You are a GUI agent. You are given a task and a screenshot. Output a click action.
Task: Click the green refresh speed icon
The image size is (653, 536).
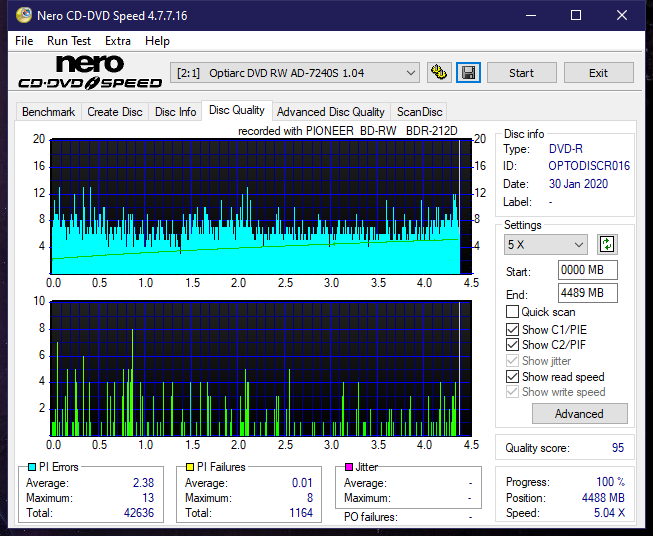pyautogui.click(x=606, y=244)
